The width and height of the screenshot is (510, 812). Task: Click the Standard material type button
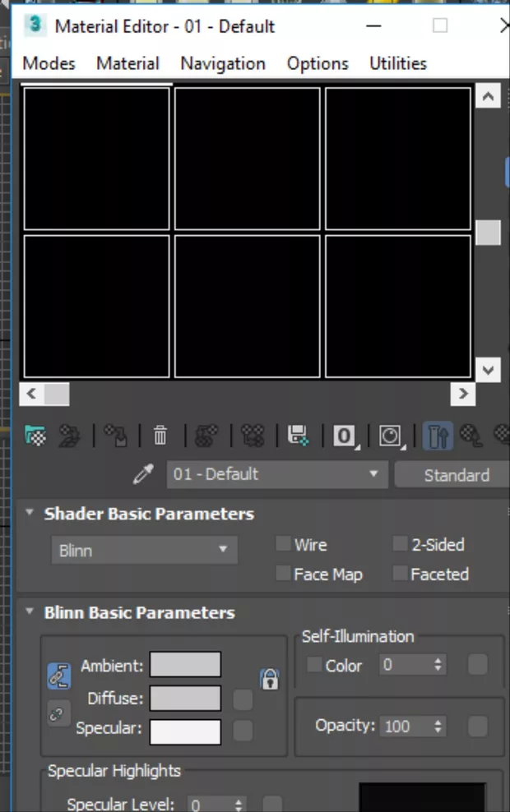(454, 475)
